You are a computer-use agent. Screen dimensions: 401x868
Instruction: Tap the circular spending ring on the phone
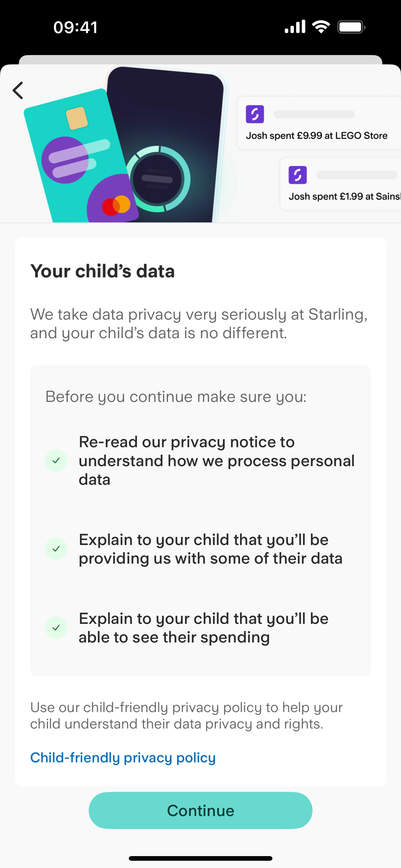158,179
